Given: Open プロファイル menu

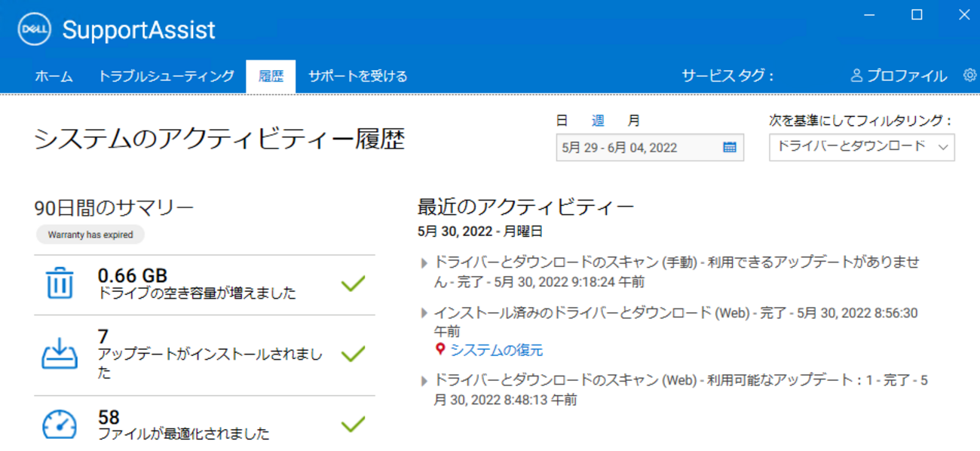Looking at the screenshot, I should tap(899, 75).
